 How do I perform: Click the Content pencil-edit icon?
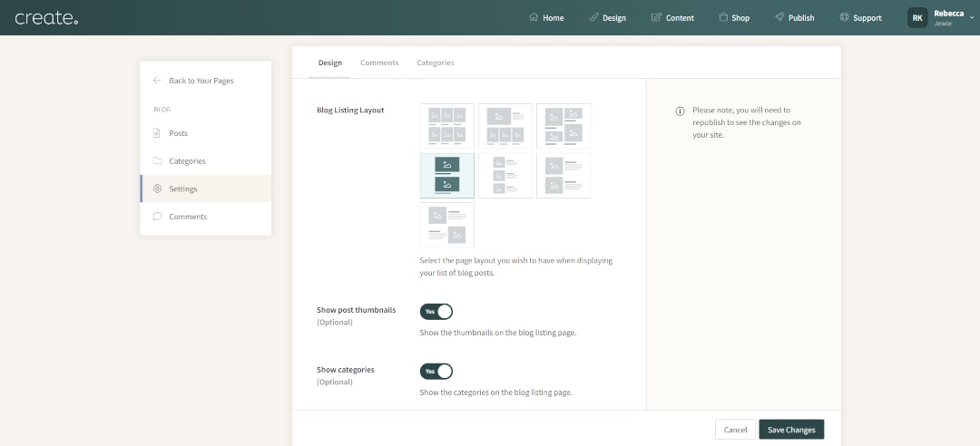point(656,17)
